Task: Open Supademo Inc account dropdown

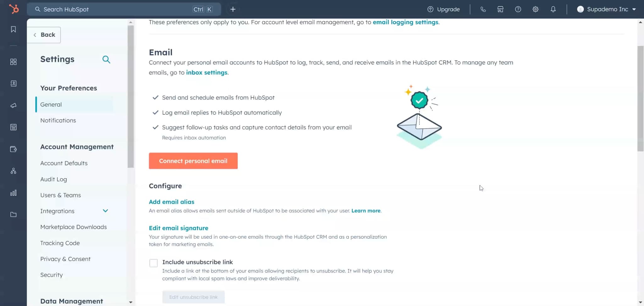Action: [x=607, y=9]
